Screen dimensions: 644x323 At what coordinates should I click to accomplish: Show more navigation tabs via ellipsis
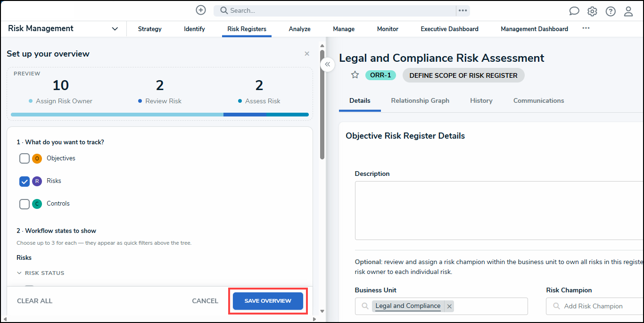586,28
